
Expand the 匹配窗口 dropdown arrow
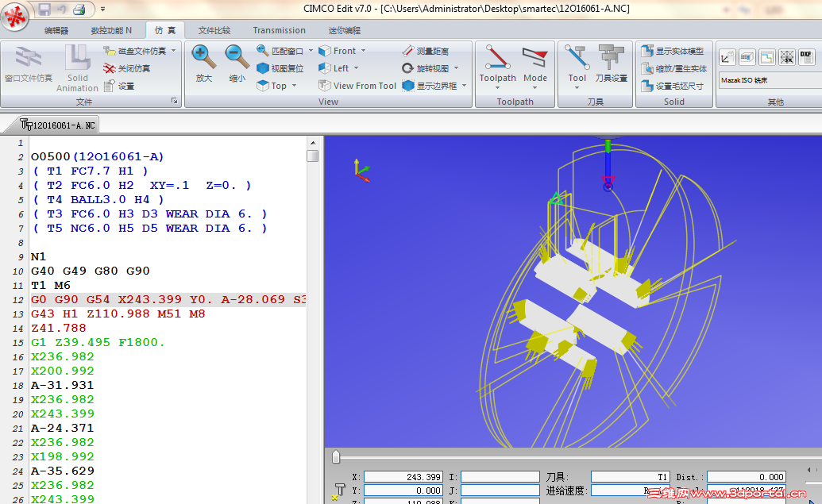(311, 51)
